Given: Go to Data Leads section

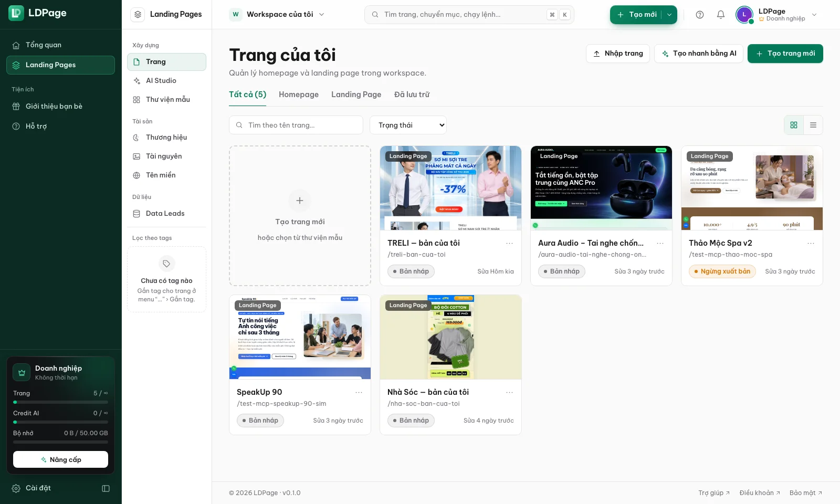Looking at the screenshot, I should click(166, 214).
